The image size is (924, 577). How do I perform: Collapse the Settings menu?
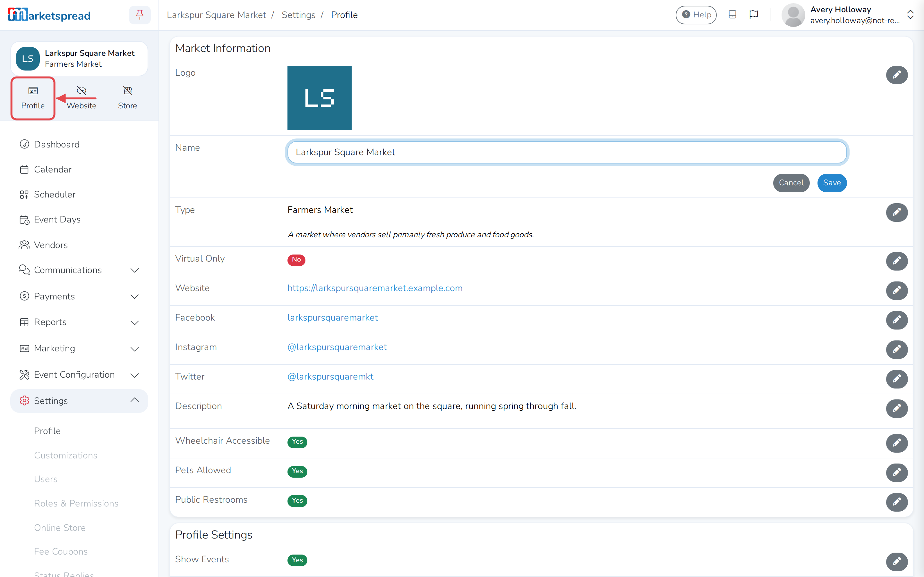(x=79, y=401)
